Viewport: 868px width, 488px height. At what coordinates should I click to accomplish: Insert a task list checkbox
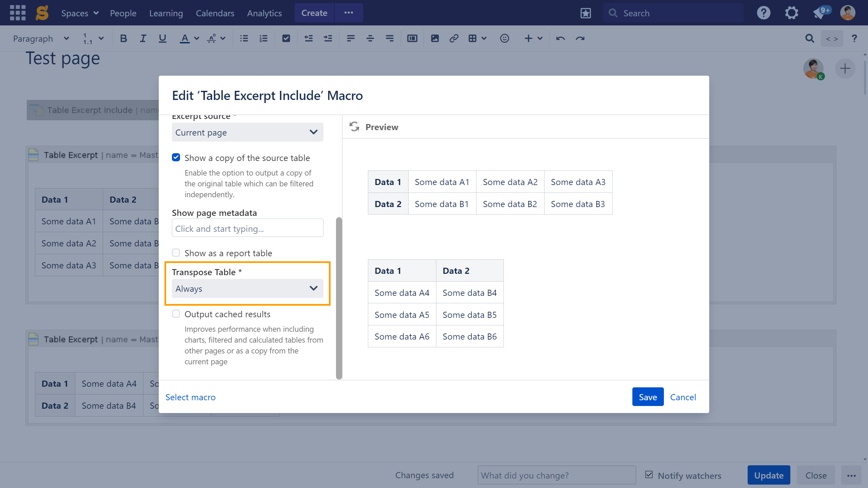pos(286,38)
